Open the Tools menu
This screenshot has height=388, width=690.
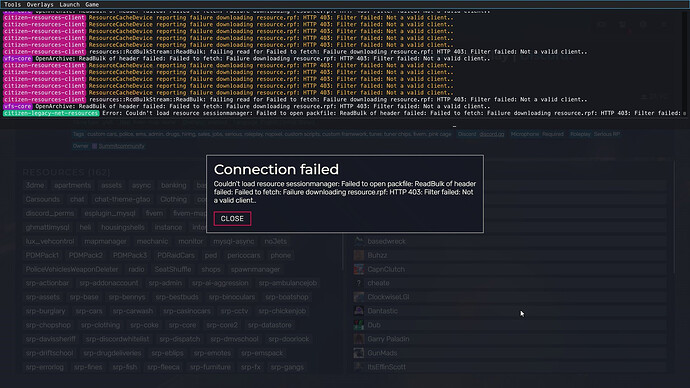[12, 4]
